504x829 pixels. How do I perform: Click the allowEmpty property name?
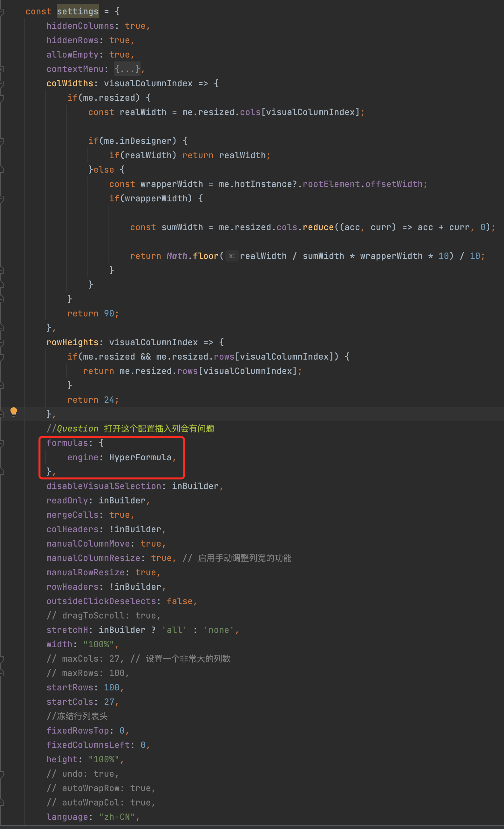pyautogui.click(x=73, y=55)
